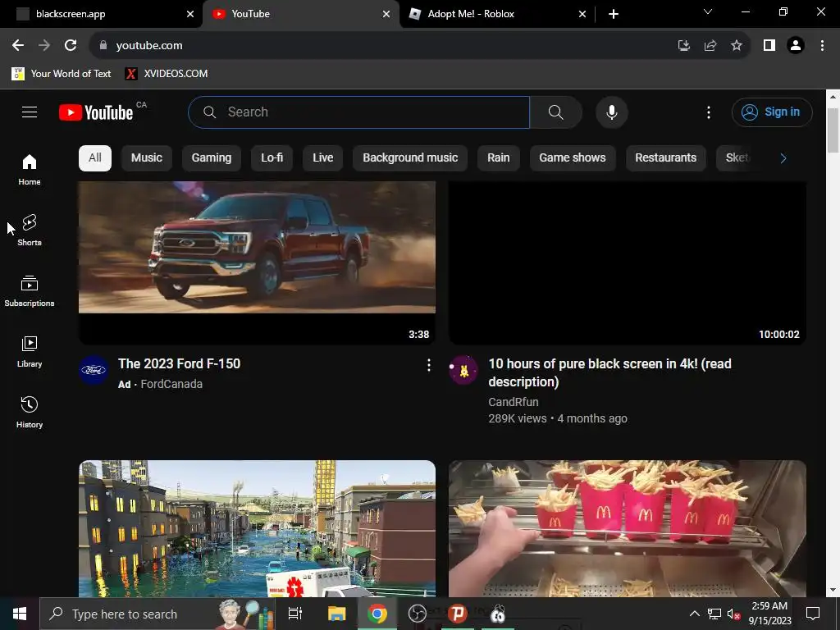
Task: Go to Home in sidebar
Action: point(30,170)
